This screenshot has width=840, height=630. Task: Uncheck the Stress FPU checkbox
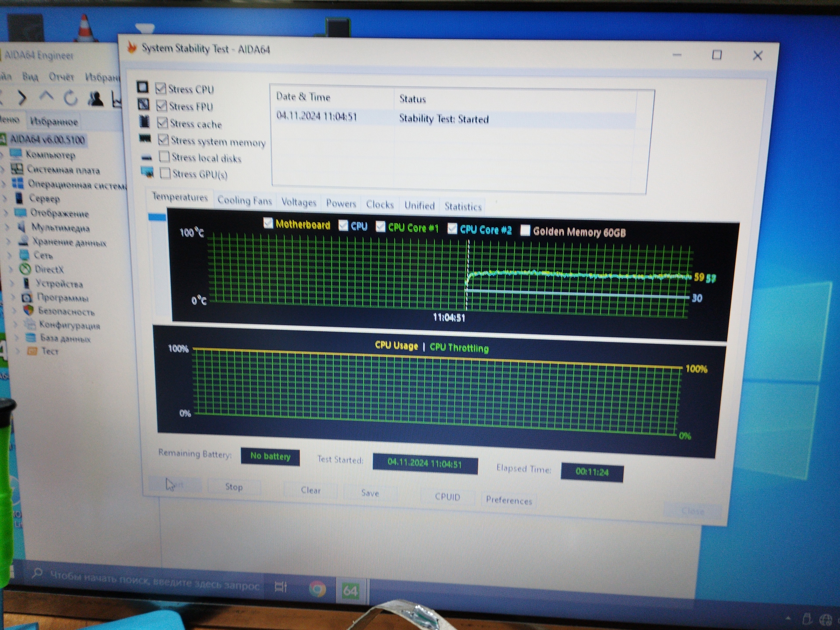(x=162, y=105)
